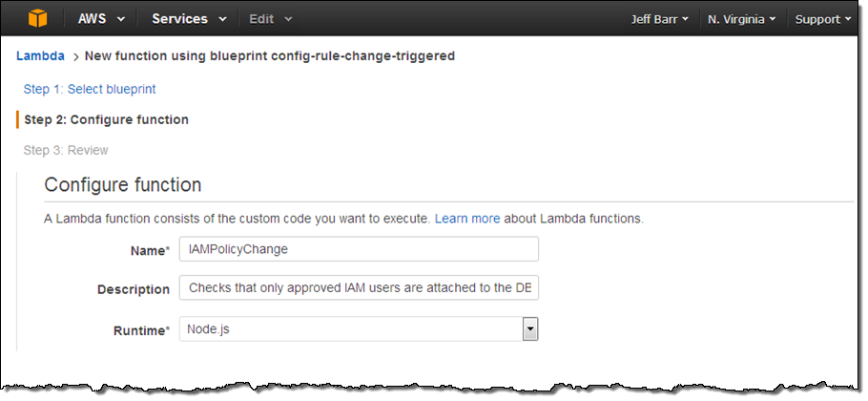This screenshot has width=868, height=401.
Task: Click the orange AWS cube logo
Action: pyautogui.click(x=37, y=18)
